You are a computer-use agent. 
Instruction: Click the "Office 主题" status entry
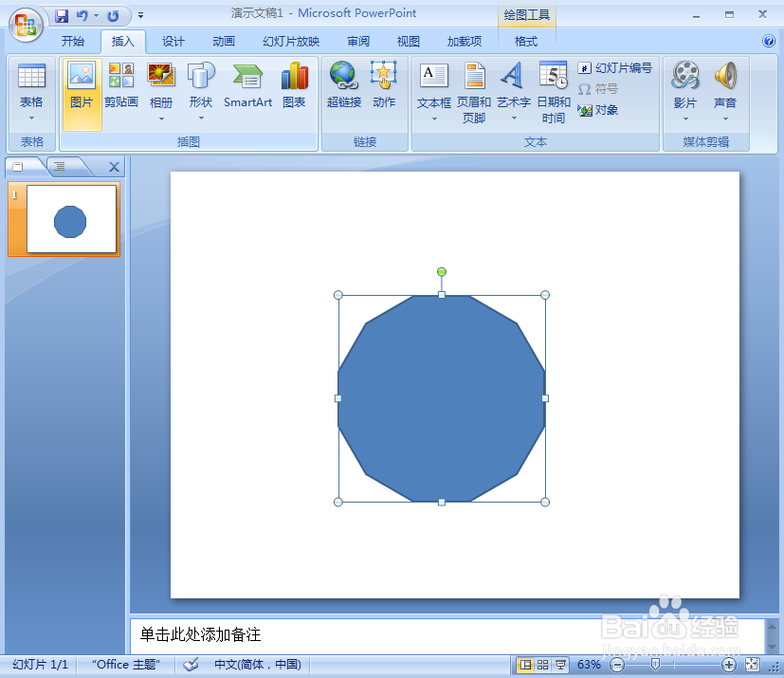(x=125, y=665)
